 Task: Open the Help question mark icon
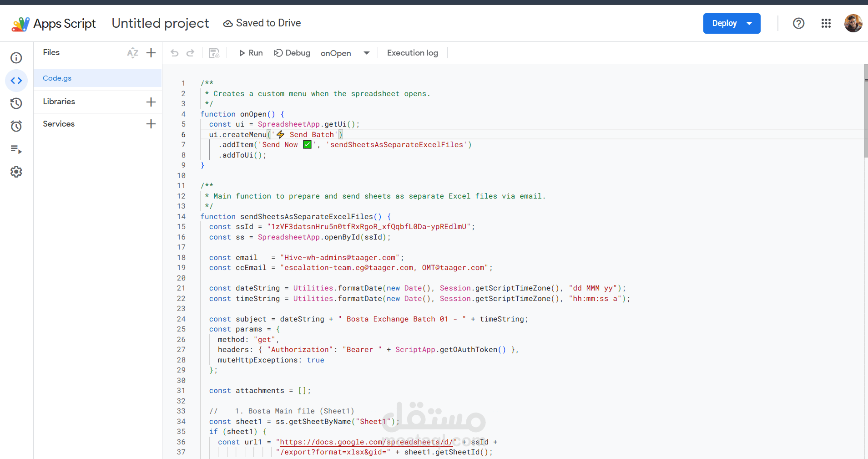pos(799,23)
